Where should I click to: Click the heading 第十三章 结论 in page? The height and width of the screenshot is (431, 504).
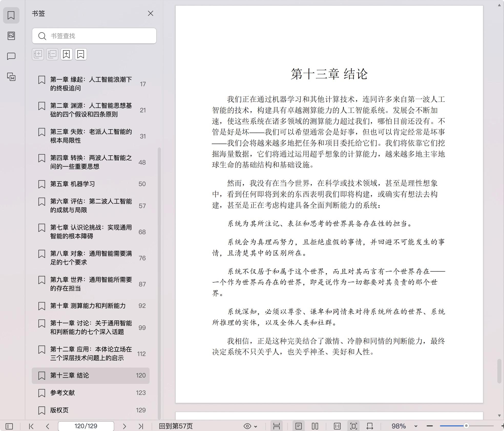tap(329, 74)
